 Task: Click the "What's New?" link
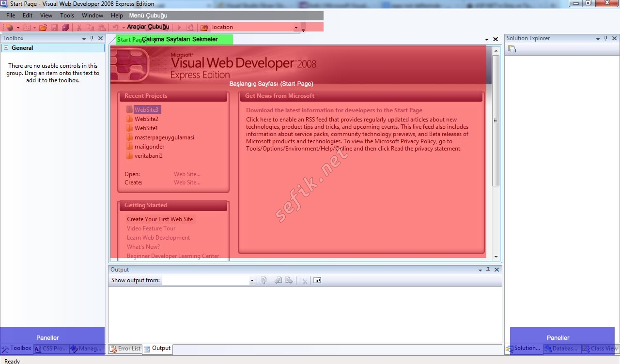click(143, 247)
